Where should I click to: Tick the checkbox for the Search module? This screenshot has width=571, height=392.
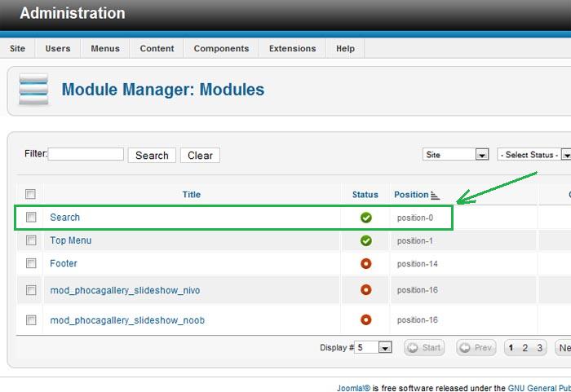pyautogui.click(x=31, y=218)
